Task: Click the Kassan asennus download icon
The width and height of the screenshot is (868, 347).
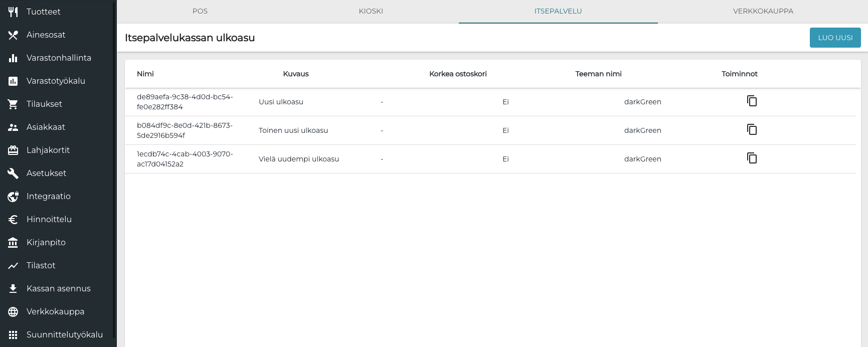Action: point(13,288)
